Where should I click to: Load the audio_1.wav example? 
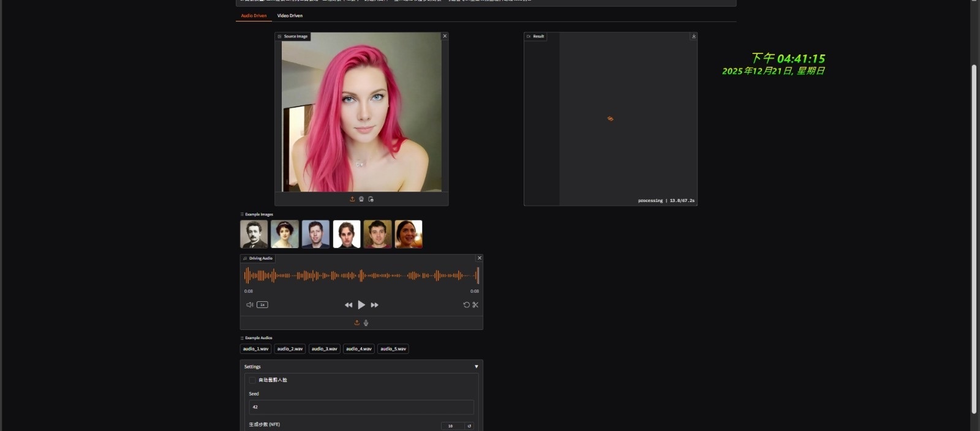point(255,349)
